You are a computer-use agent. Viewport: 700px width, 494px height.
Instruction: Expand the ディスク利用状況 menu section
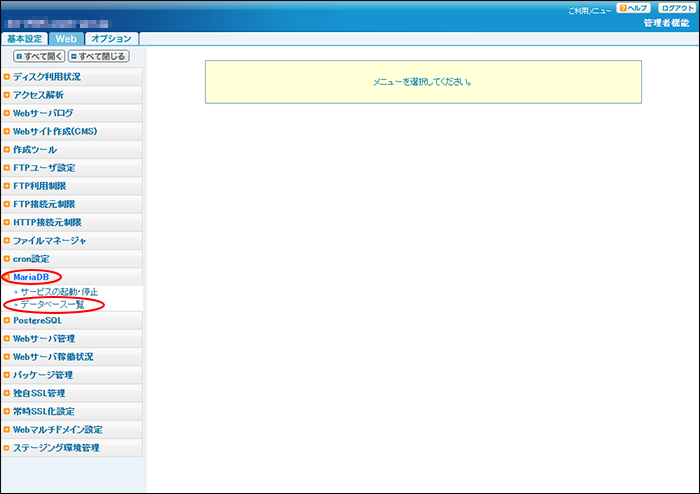(x=47, y=76)
